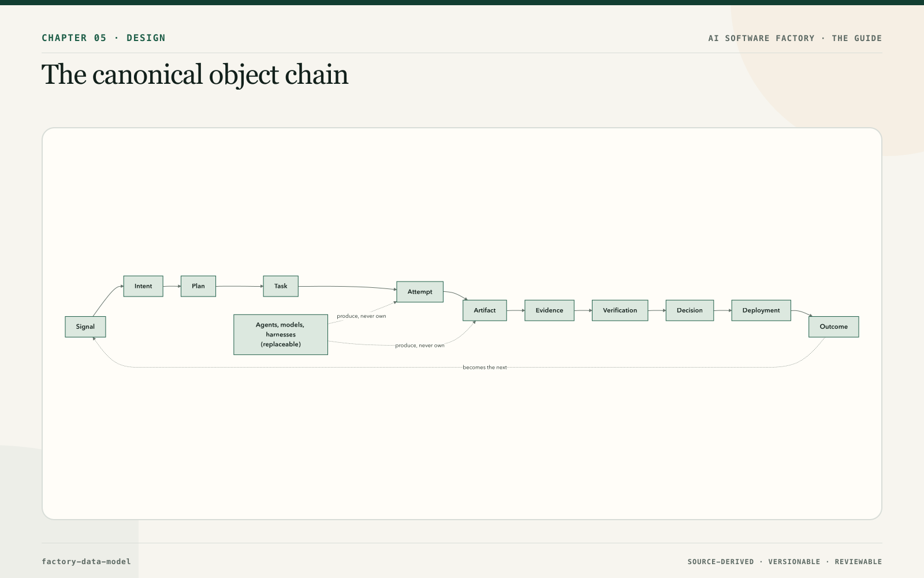
Task: Click the 'factory-data-model' footer text
Action: click(x=86, y=562)
